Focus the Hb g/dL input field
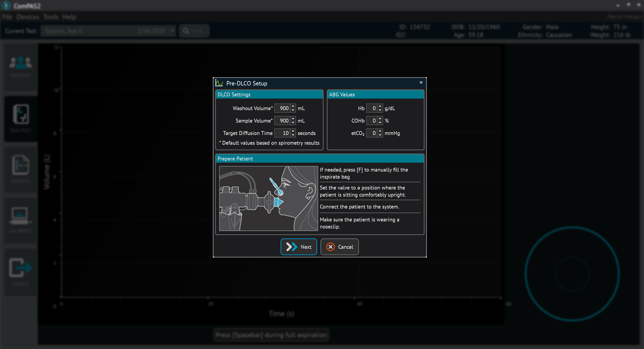The image size is (644, 349). point(372,108)
